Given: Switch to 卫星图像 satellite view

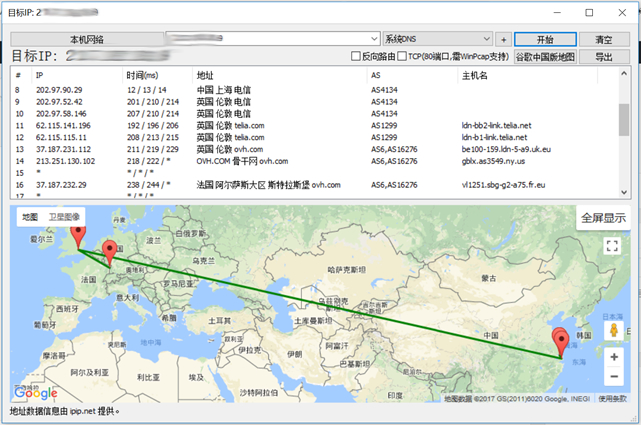Looking at the screenshot, I should tap(66, 217).
